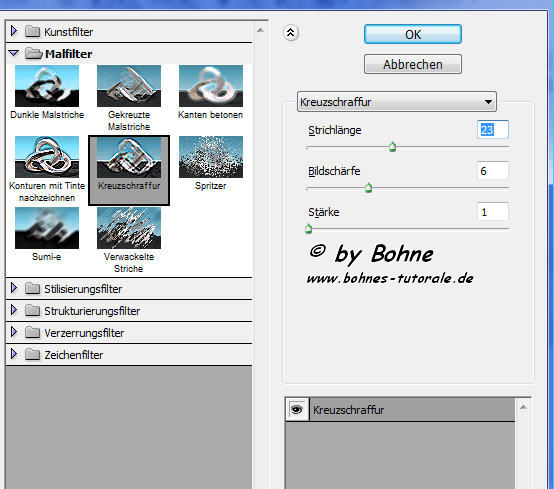
Task: Click the OK button
Action: pos(413,34)
